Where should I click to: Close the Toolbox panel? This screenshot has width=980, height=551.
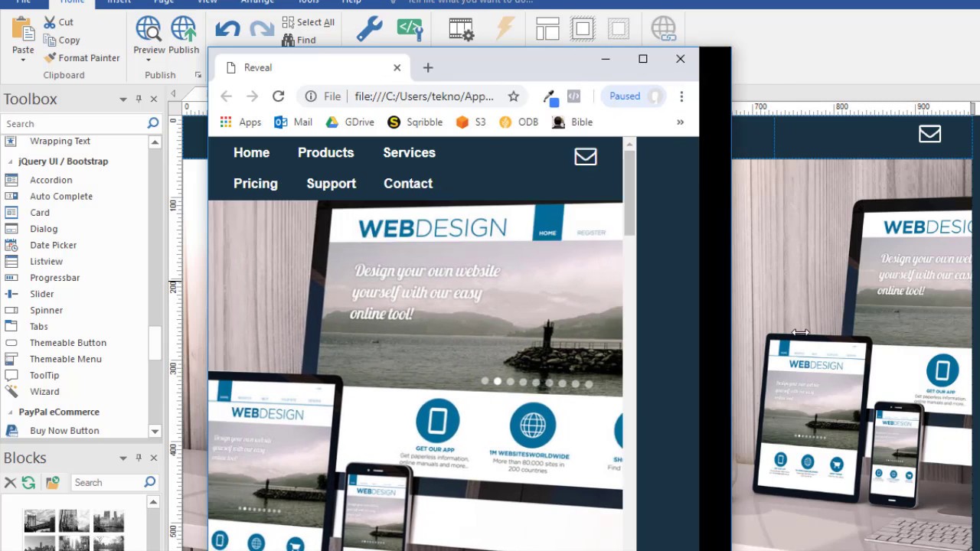click(x=153, y=99)
